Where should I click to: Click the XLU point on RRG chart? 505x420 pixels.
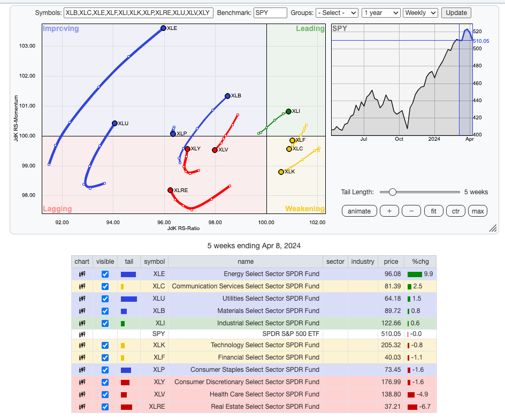(x=114, y=124)
